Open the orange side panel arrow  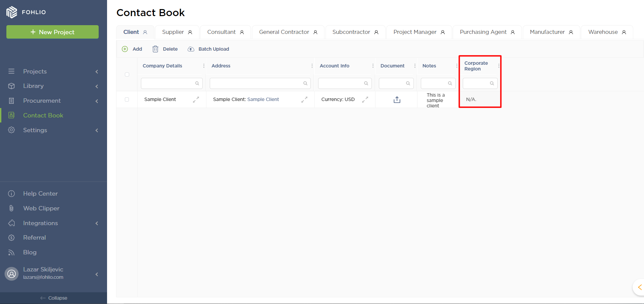[639, 287]
